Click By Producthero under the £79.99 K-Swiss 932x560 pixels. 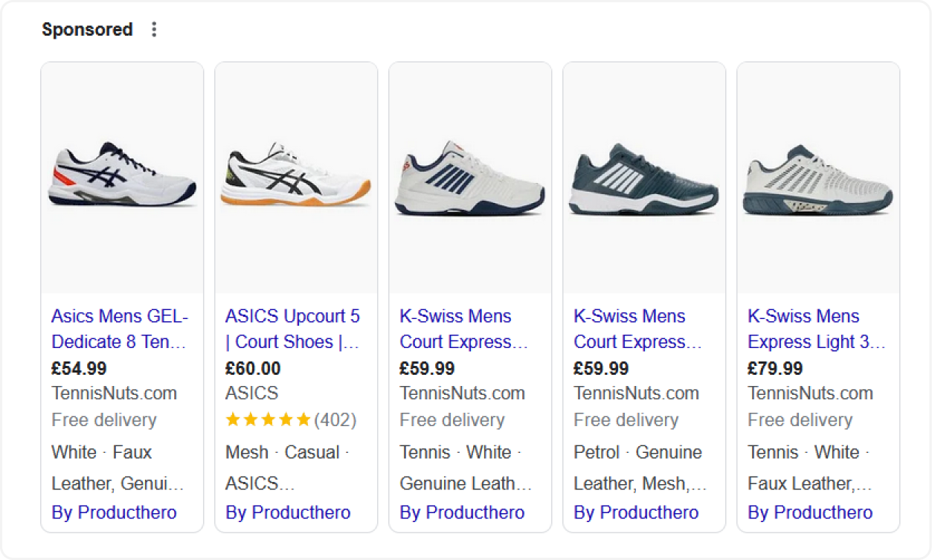tap(810, 512)
